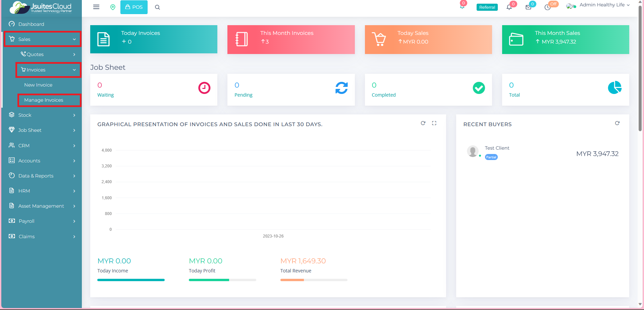Click the Total Revenue progress bar
Image resolution: width=644 pixels, height=310 pixels.
click(314, 280)
